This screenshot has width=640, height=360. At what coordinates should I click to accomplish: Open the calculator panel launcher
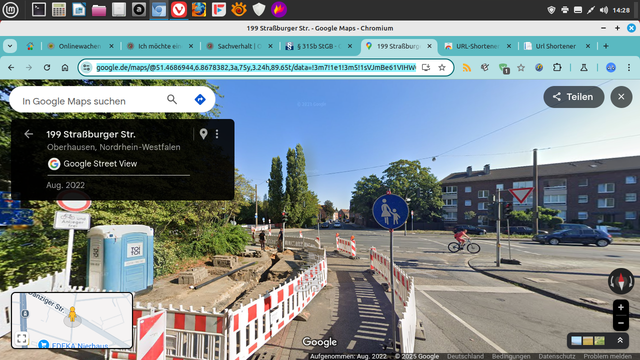point(59,9)
